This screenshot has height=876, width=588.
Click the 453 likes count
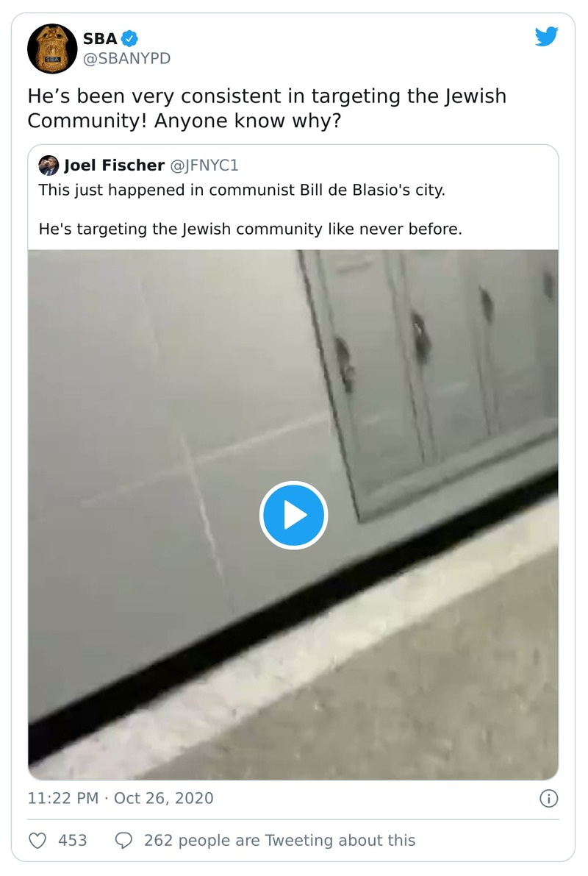[73, 841]
